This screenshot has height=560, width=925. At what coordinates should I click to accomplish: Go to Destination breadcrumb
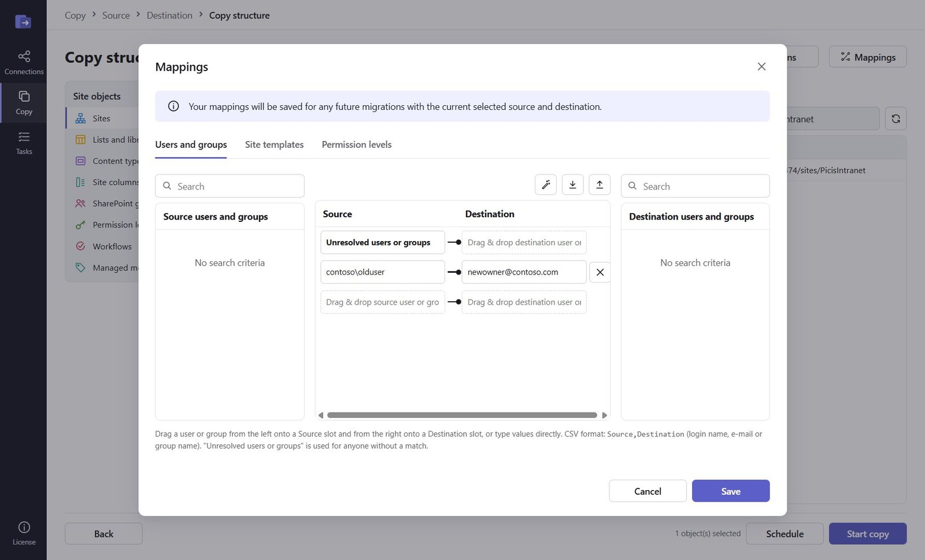click(169, 16)
